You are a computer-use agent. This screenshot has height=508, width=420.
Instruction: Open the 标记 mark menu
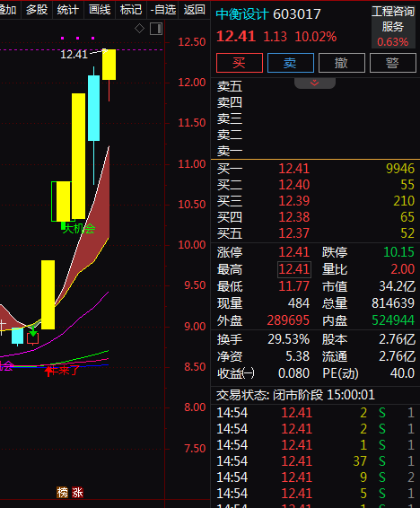[131, 10]
